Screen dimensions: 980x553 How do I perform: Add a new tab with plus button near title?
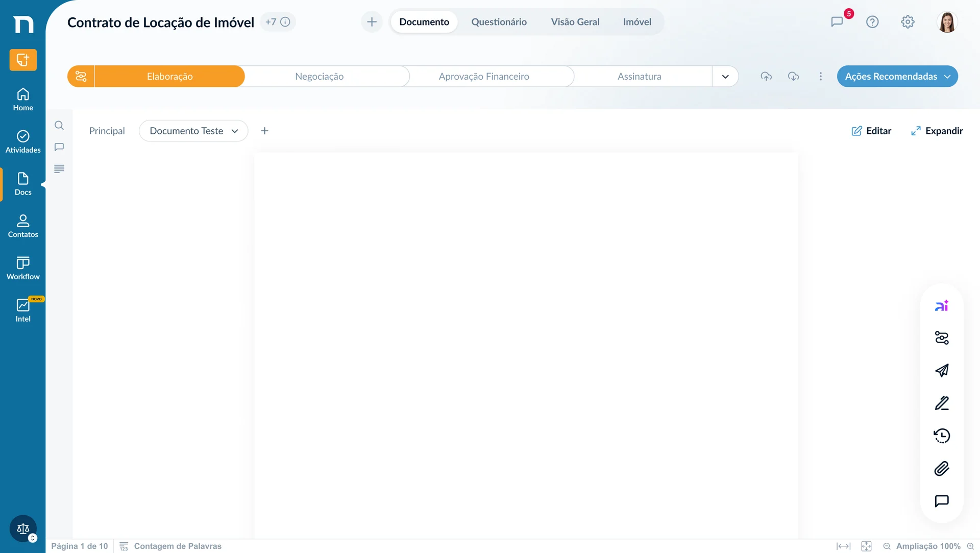coord(372,22)
